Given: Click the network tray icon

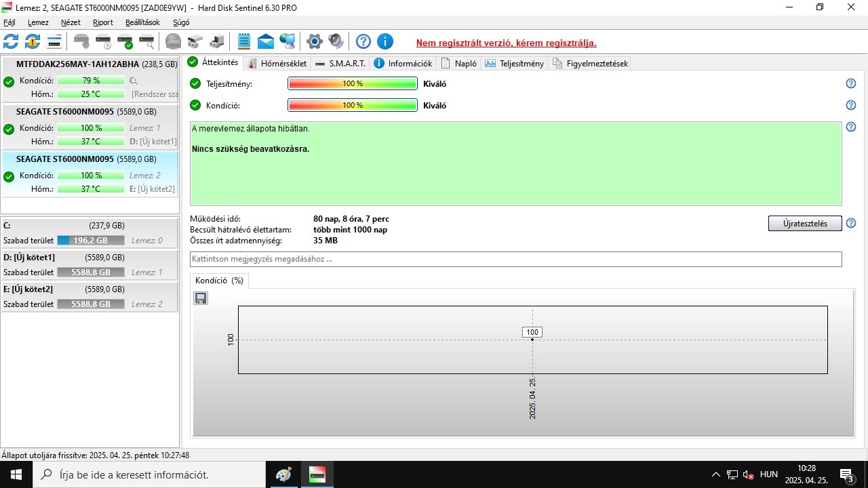Looking at the screenshot, I should point(732,474).
